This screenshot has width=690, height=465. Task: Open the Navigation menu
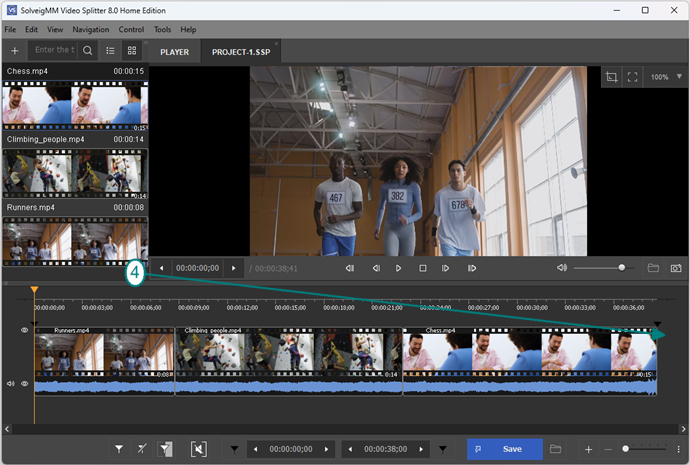pos(91,29)
